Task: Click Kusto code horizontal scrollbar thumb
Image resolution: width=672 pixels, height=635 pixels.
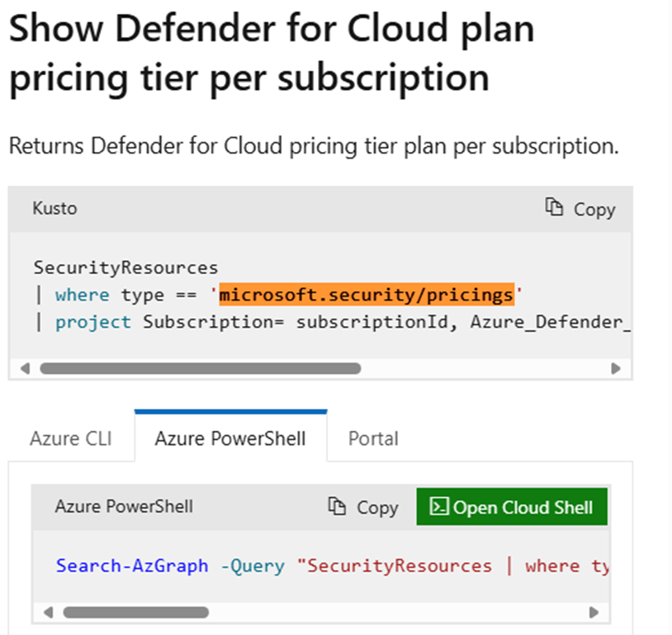Action: [200, 368]
